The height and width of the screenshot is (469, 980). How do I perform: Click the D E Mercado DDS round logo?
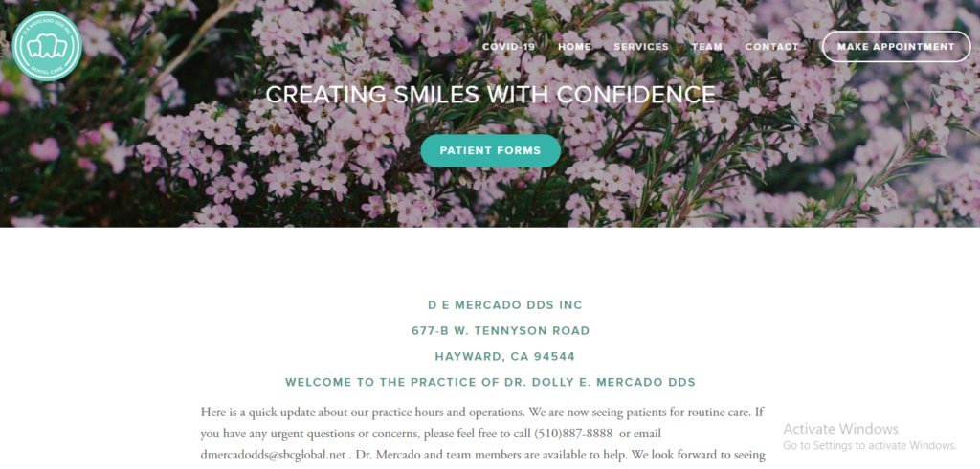click(47, 46)
